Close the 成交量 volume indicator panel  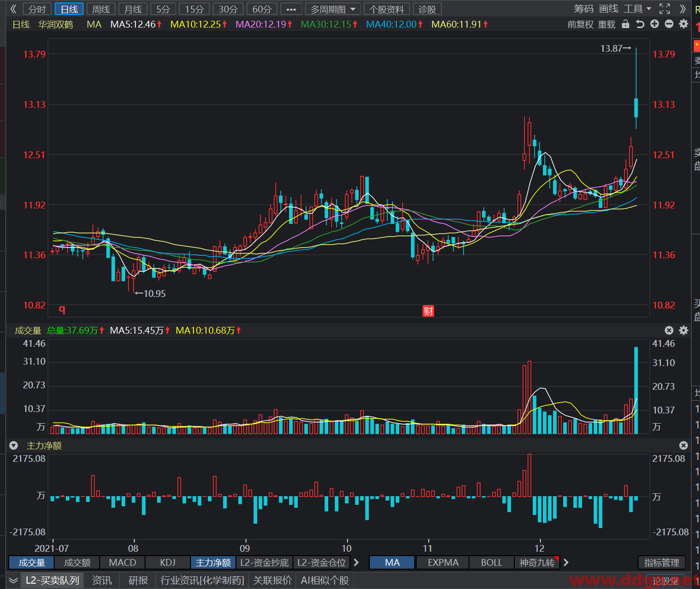pyautogui.click(x=669, y=330)
